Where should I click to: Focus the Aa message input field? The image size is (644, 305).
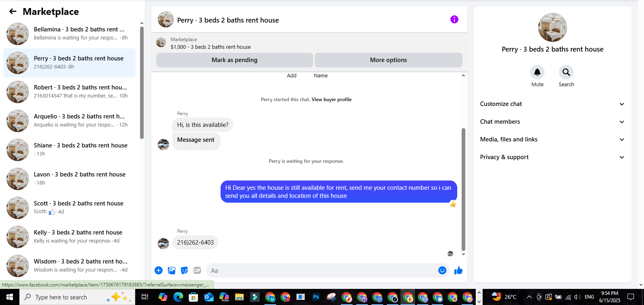coord(322,270)
